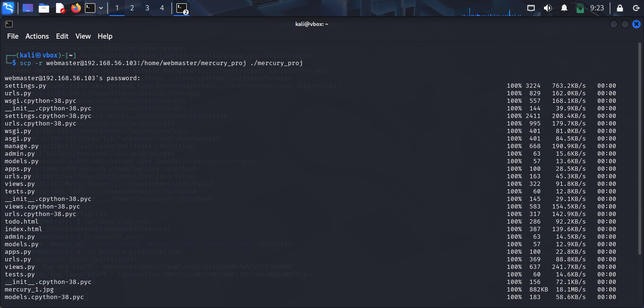644x308 pixels.
Task: Launch the text editor from the panel
Action: pos(60,8)
